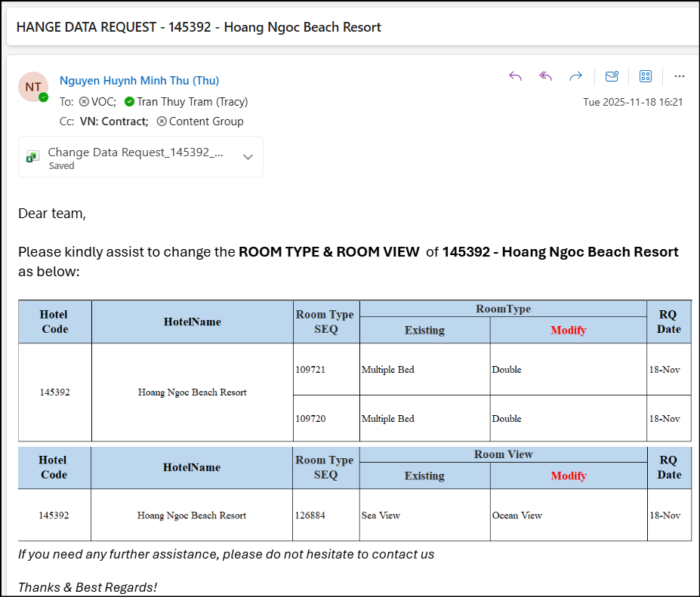Click the Content Group Cc recipient
Screen dimensions: 700x597
pos(205,121)
